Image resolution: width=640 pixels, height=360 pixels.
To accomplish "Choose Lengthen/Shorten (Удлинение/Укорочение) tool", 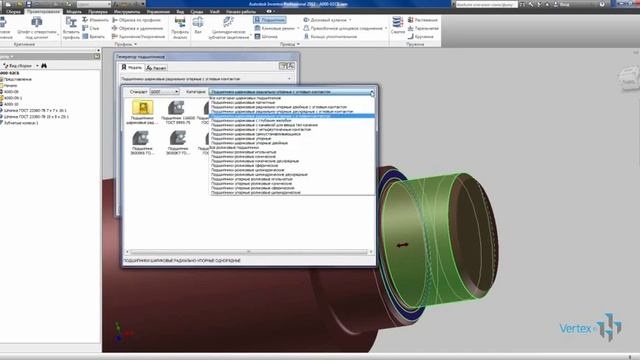I will click(138, 37).
